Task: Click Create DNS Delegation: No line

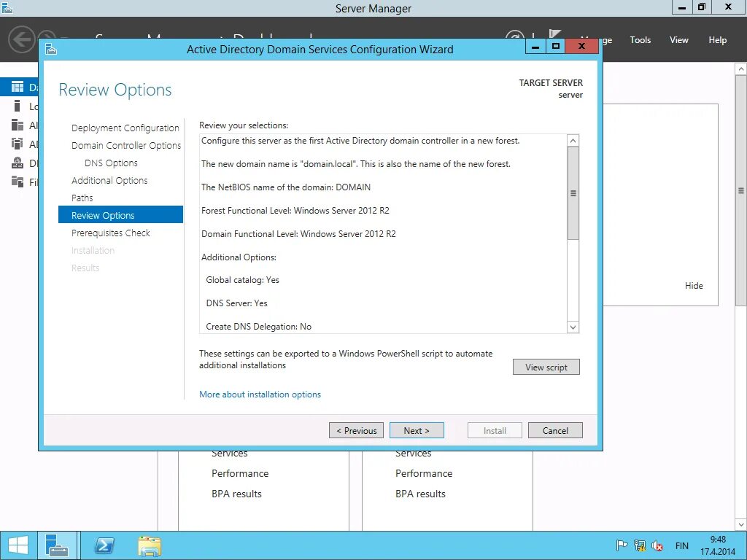Action: [259, 327]
